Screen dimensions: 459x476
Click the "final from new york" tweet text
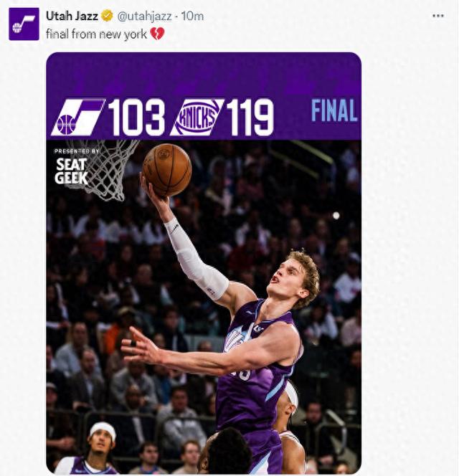click(96, 34)
